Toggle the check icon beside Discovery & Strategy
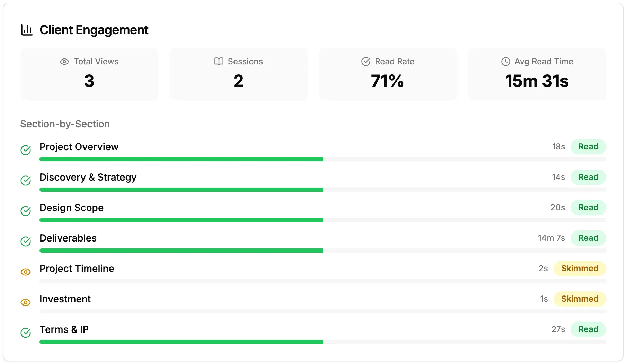The image size is (627, 364). pos(26,181)
